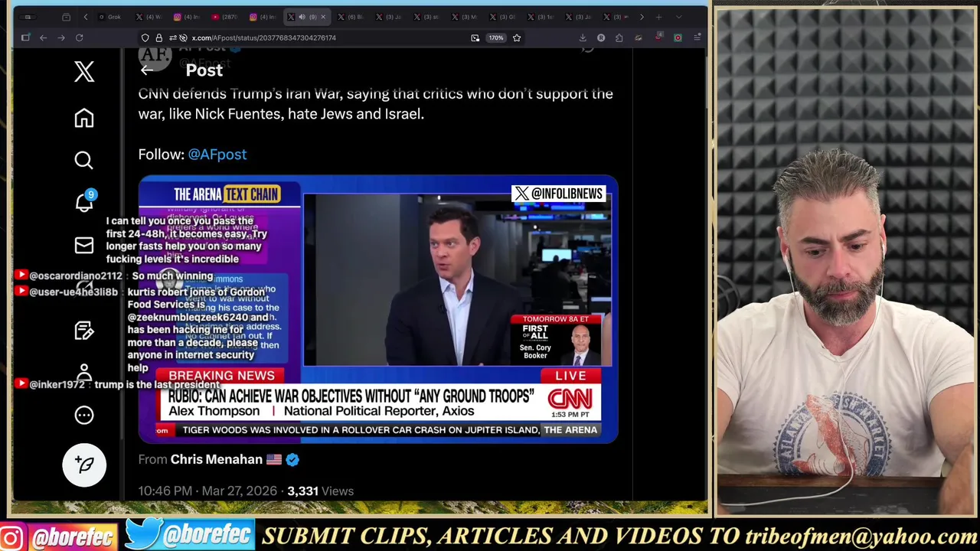Open the round R extension icon
The image size is (980, 551).
pos(601,37)
